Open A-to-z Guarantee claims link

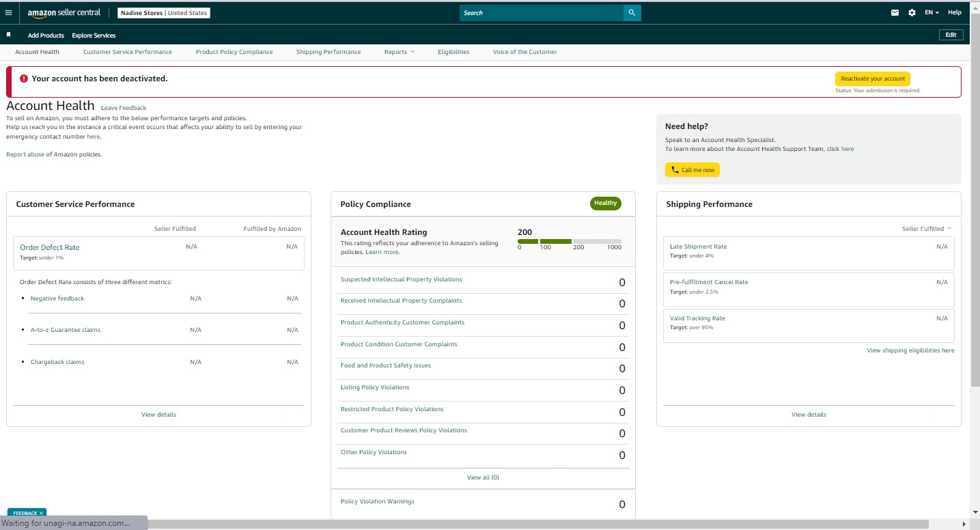[66, 330]
